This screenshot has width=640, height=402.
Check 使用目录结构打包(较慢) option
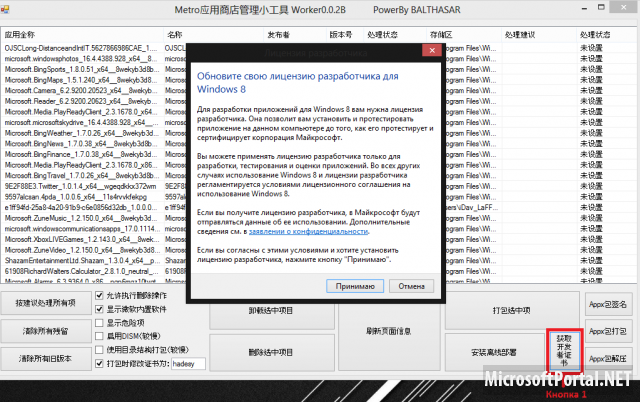[99, 350]
